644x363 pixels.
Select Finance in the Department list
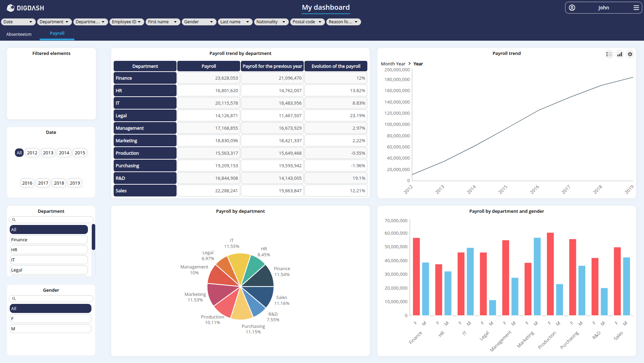[x=49, y=240]
